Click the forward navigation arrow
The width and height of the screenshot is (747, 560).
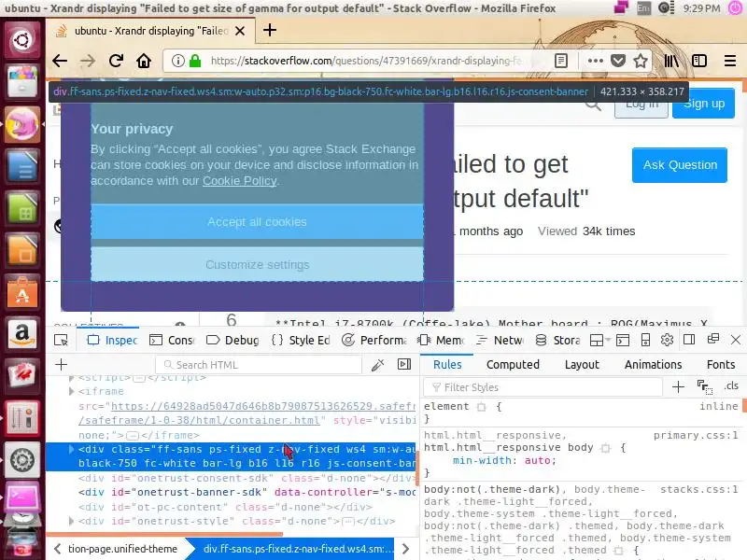point(88,61)
